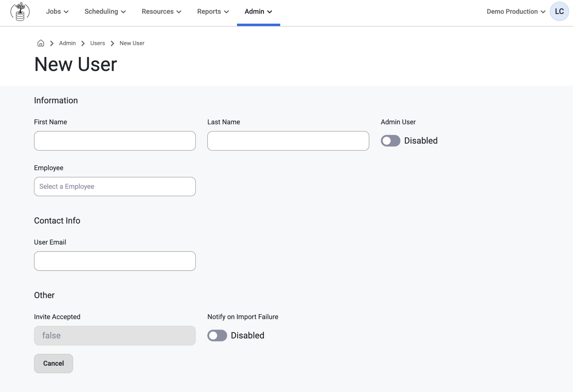Click the Admin User label
Screen dimensions: 573x392
coord(398,122)
